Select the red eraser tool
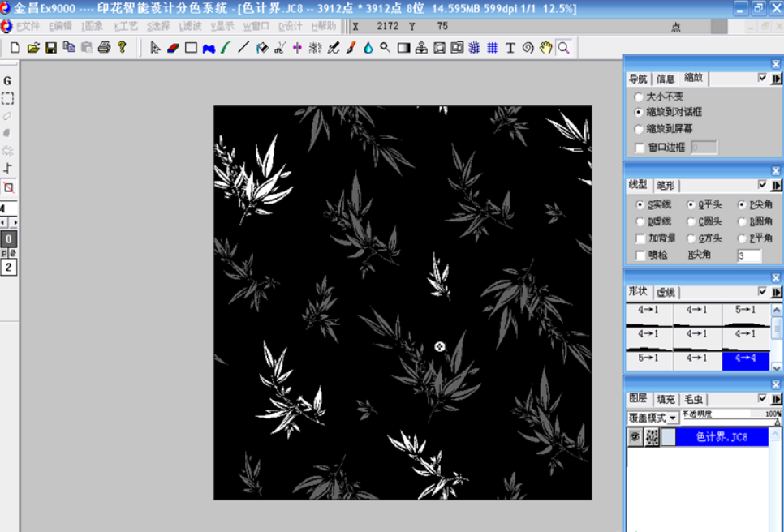The image size is (784, 532). pyautogui.click(x=173, y=48)
